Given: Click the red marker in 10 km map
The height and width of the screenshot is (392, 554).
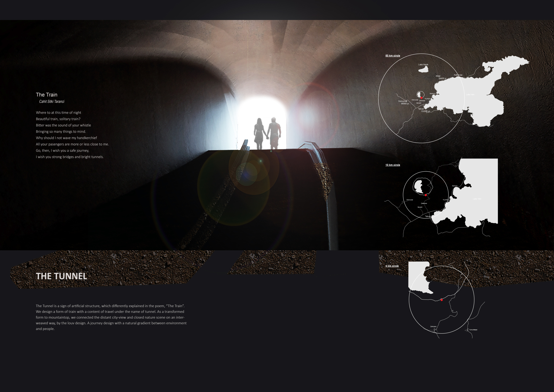Looking at the screenshot, I should click(x=426, y=195).
